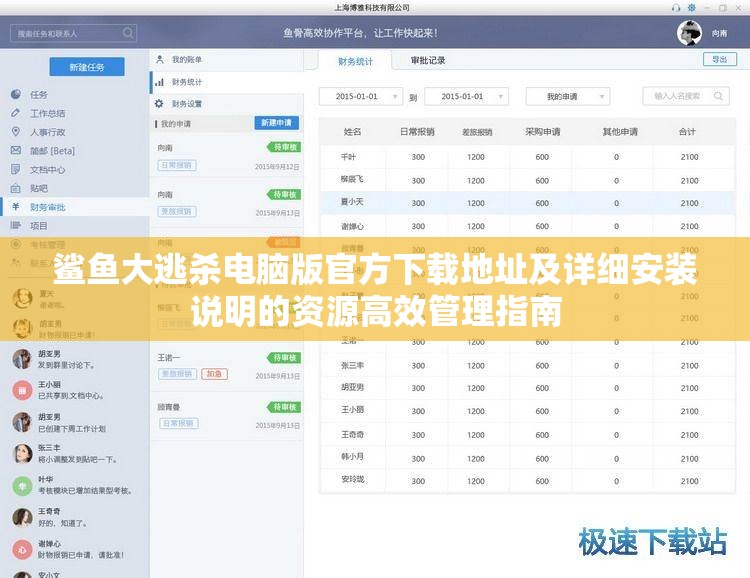Click 日常报销 tag under 顾青叠
Image resolution: width=750 pixels, height=578 pixels.
coord(178,423)
